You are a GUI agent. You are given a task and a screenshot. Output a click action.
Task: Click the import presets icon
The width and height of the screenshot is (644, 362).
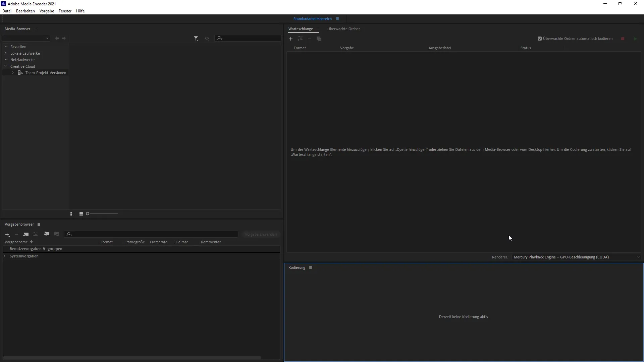(x=47, y=234)
